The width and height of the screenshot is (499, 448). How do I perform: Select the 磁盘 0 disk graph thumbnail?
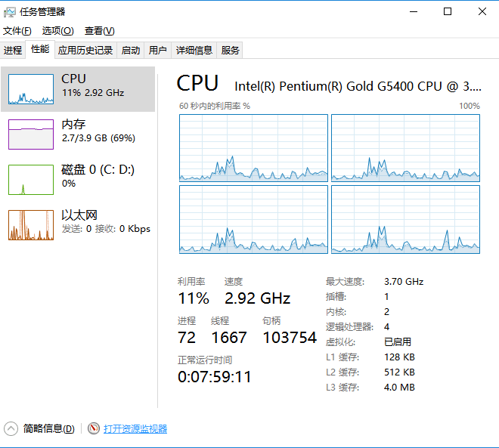coord(31,180)
